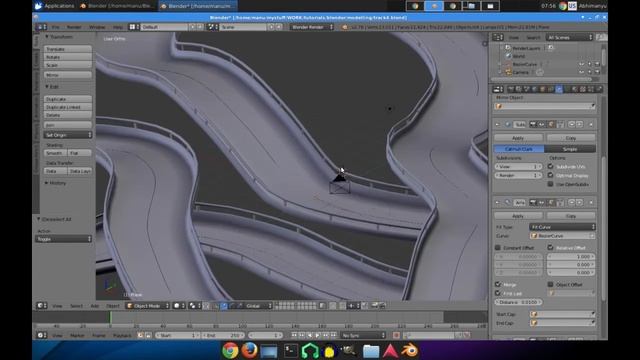Click the Blender icon in the dock

(409, 351)
